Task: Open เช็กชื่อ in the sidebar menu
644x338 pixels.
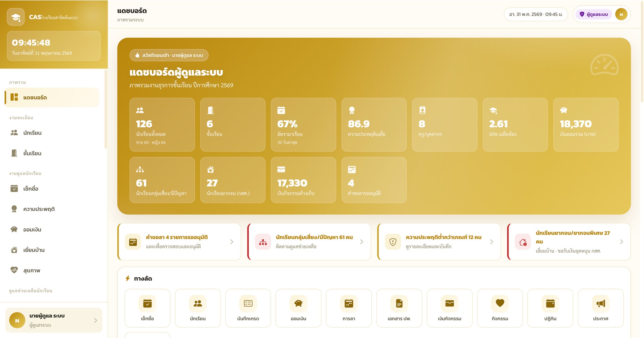Action: tap(52, 188)
